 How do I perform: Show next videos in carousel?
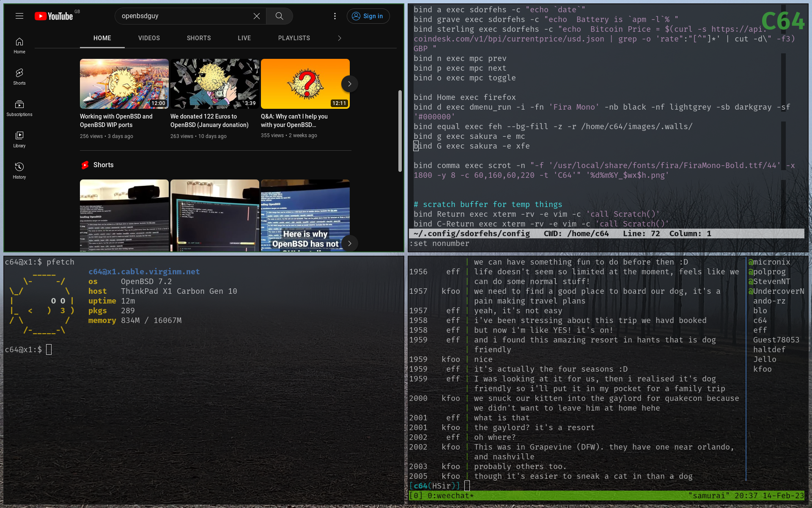pos(349,84)
